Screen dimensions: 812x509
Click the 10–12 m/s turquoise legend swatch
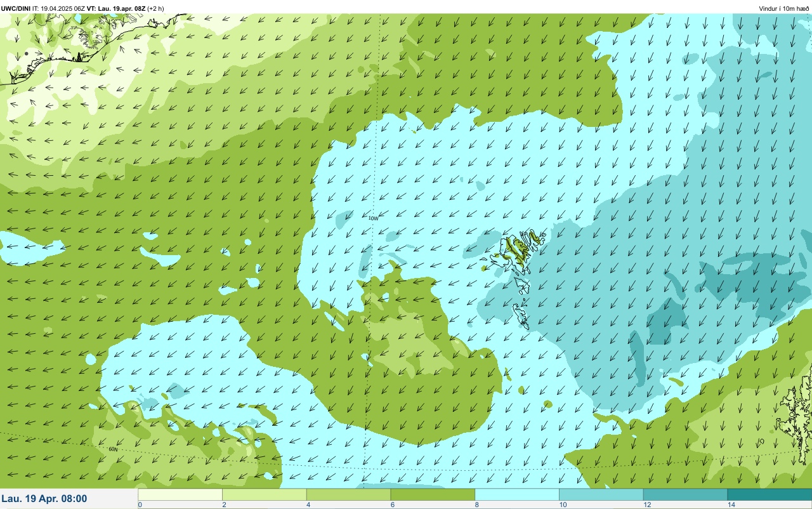pyautogui.click(x=601, y=494)
